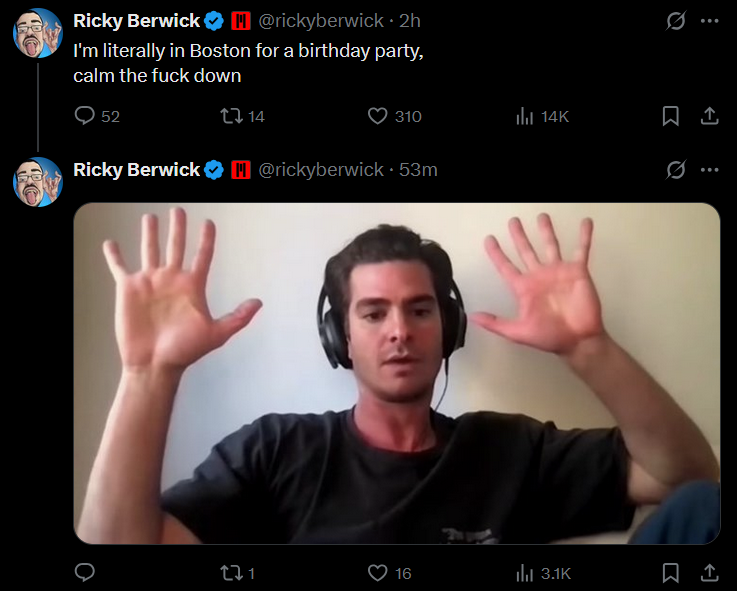Share the image tweet

coord(709,573)
